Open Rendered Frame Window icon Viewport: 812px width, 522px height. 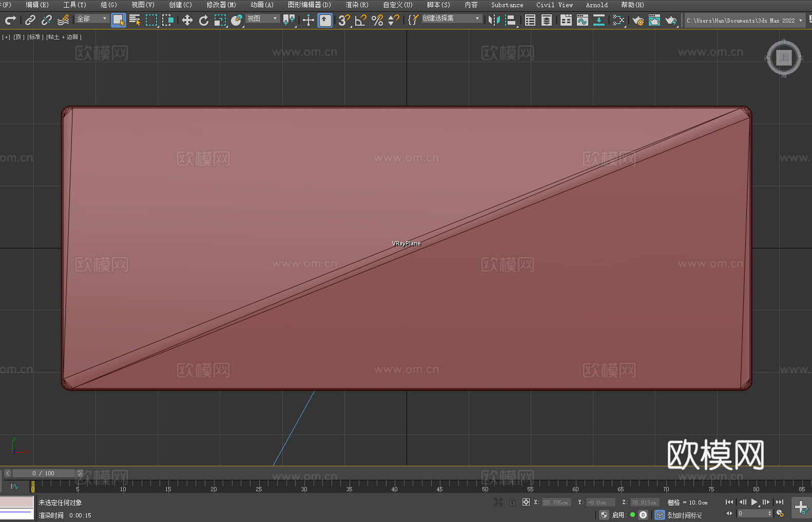[x=654, y=20]
